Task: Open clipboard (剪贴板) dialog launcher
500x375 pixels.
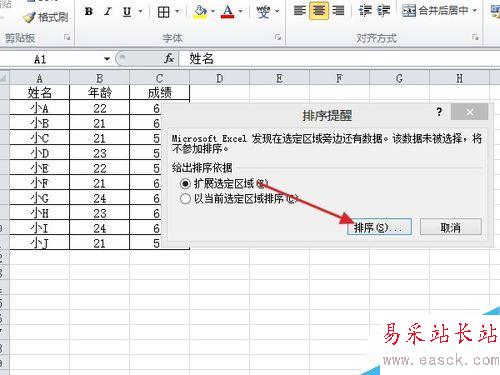Action: pos(67,38)
